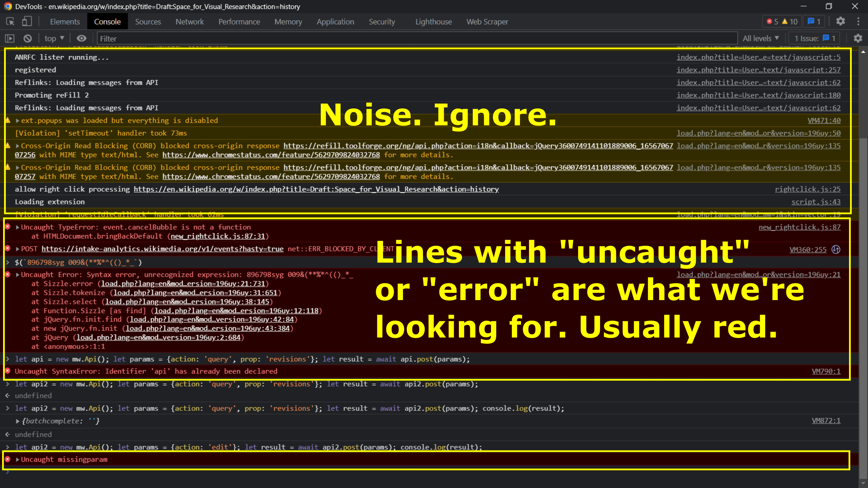Open the Sizzle.tokenize load.php source link
868x488 pixels.
[x=195, y=293]
